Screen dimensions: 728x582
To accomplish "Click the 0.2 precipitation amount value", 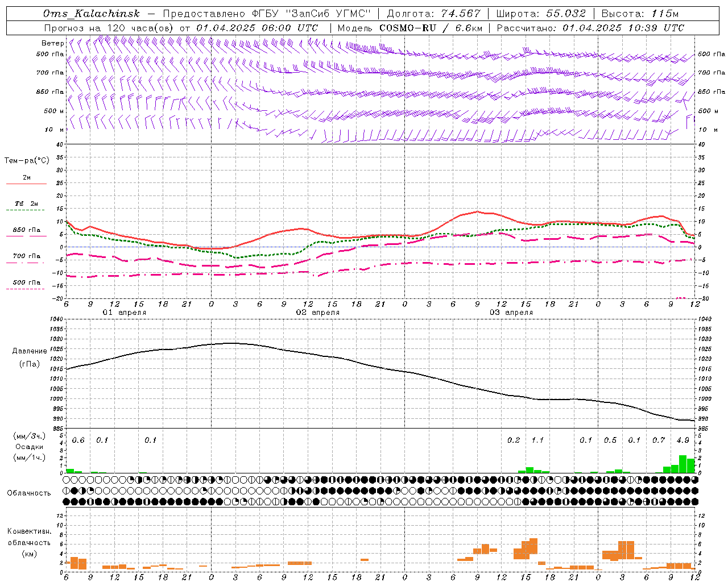I will tap(514, 440).
